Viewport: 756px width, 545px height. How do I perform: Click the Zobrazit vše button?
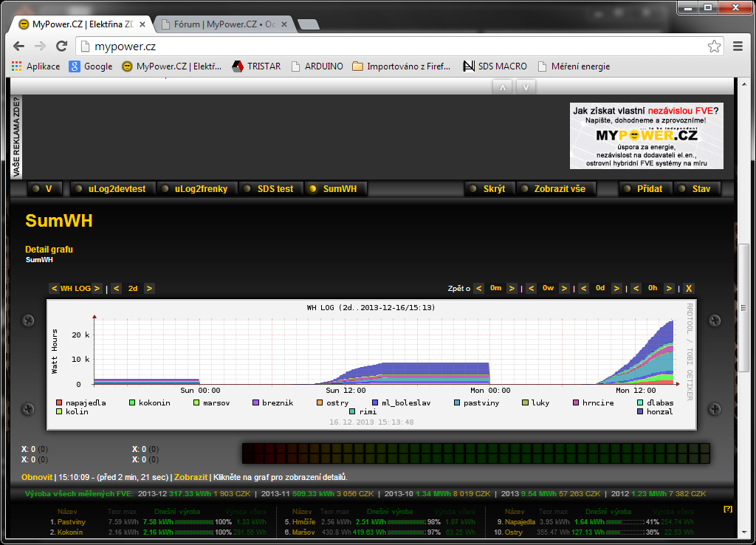tap(559, 189)
